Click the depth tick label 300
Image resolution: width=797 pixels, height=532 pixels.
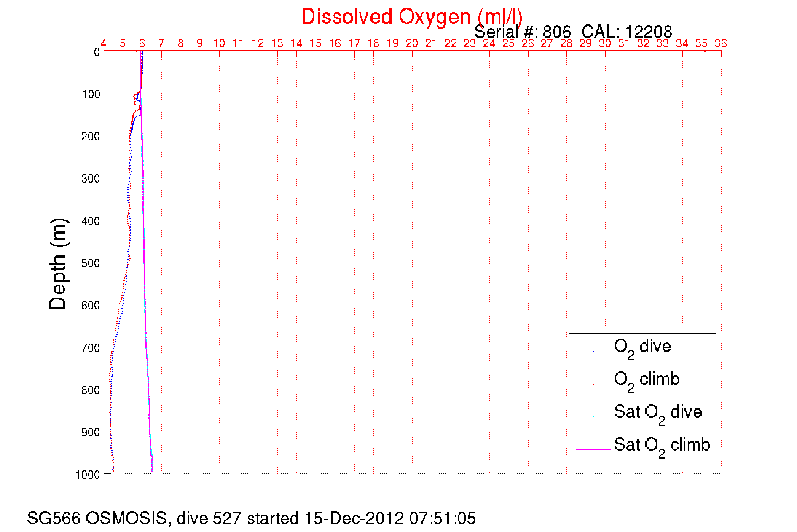91,178
